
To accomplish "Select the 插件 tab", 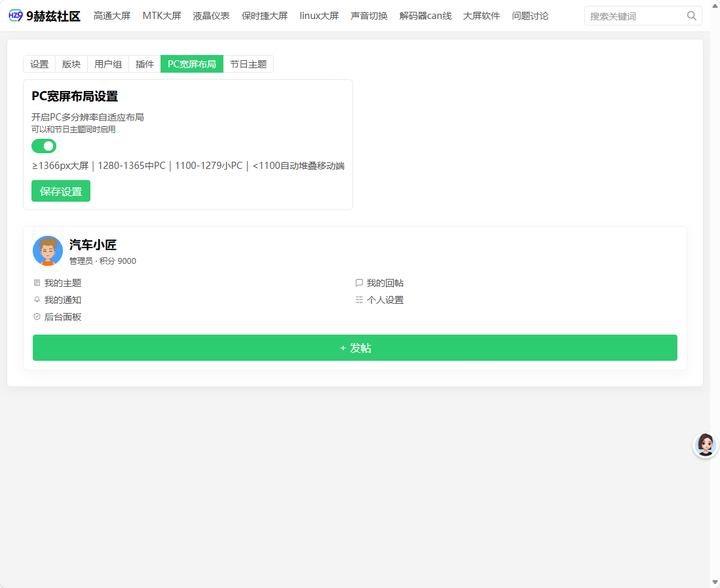I will coord(145,64).
